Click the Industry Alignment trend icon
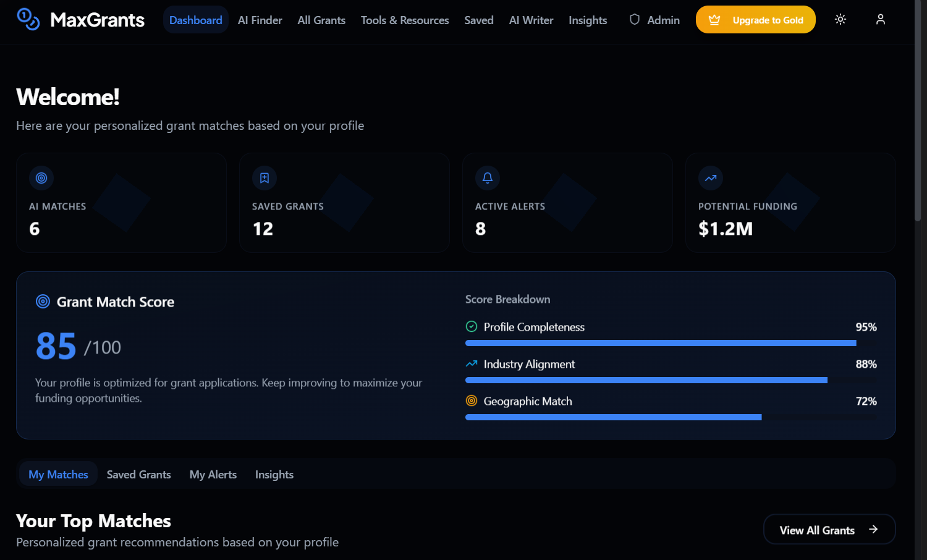The height and width of the screenshot is (560, 927). (472, 363)
